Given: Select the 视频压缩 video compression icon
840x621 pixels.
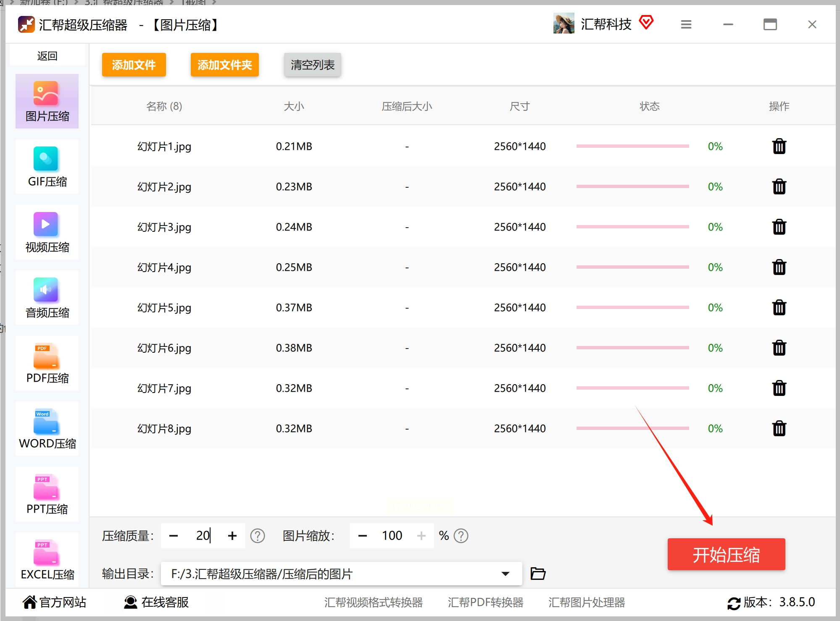Looking at the screenshot, I should (x=46, y=225).
